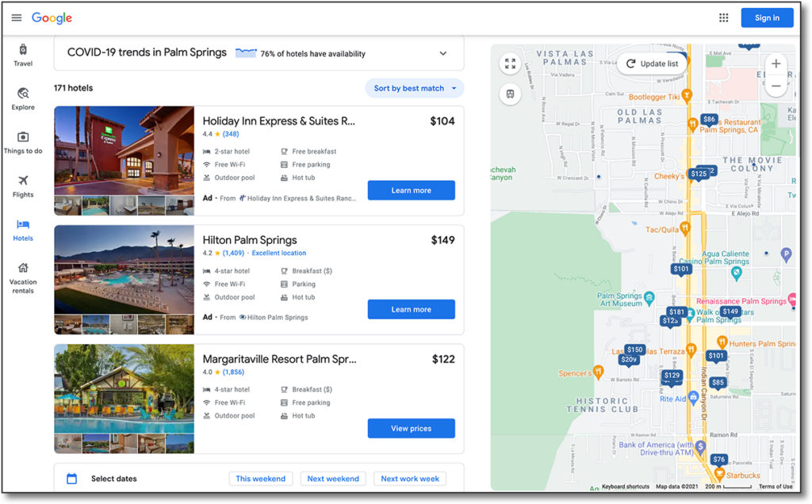Open map Terms of Use link
The image size is (812, 504).
776,487
